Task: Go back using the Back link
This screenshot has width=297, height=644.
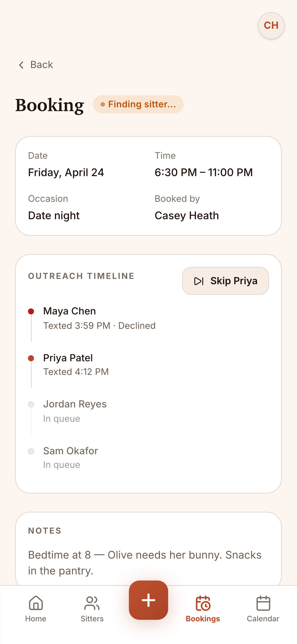Action: coord(42,65)
